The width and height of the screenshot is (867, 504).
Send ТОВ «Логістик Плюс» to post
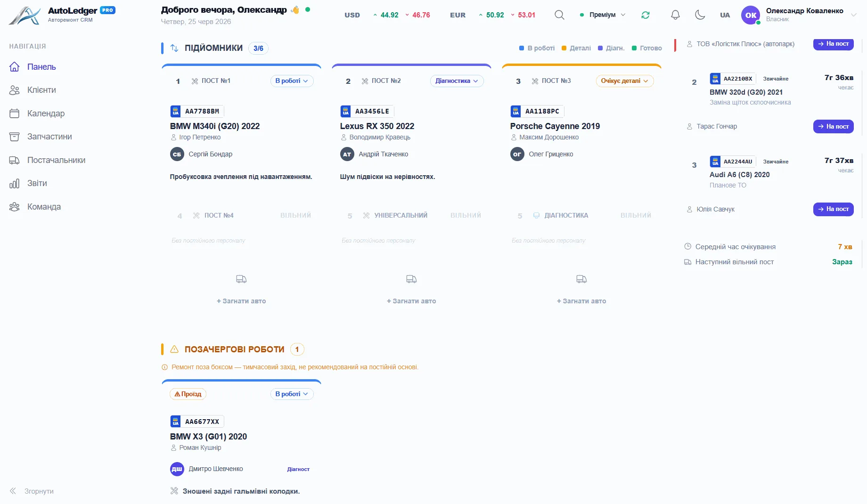click(833, 44)
